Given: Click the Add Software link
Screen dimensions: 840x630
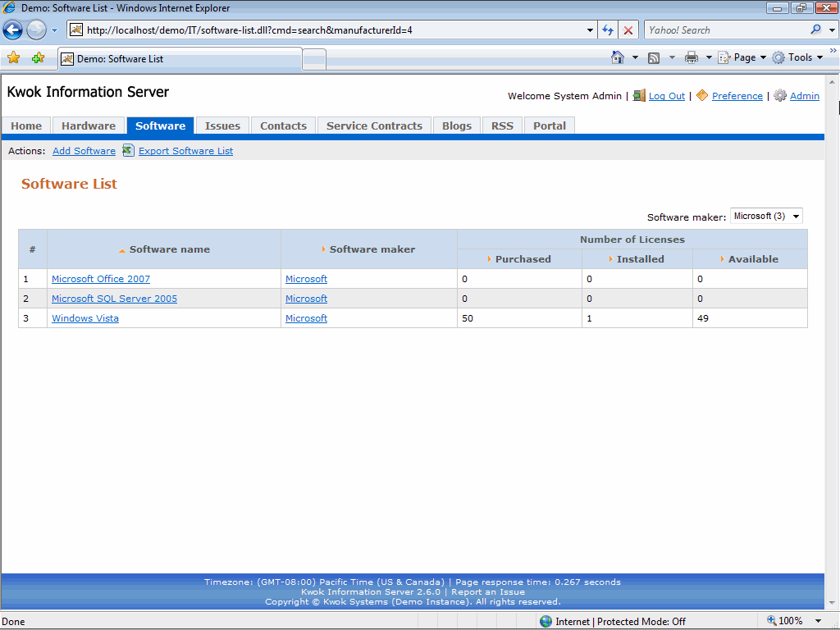Looking at the screenshot, I should click(x=84, y=151).
